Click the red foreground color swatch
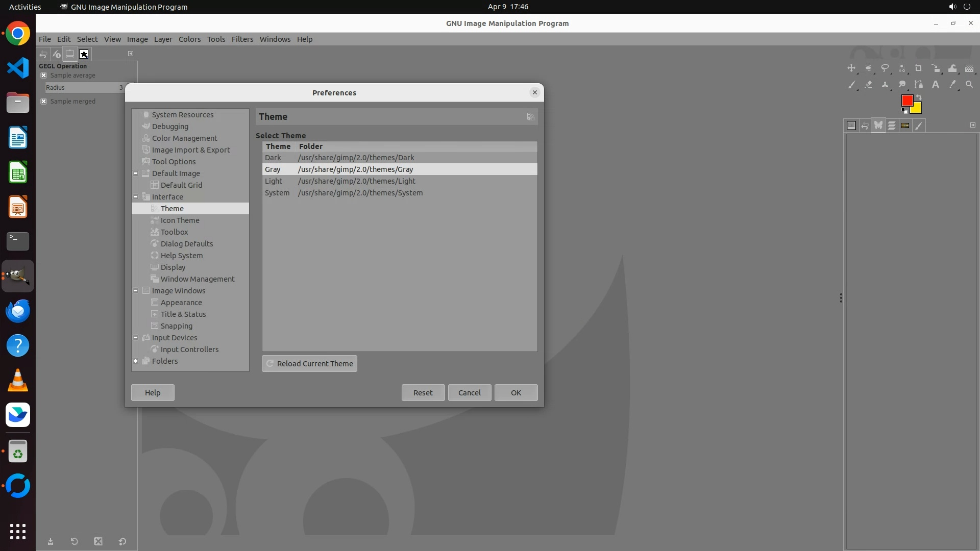This screenshot has width=980, height=551. (x=906, y=100)
